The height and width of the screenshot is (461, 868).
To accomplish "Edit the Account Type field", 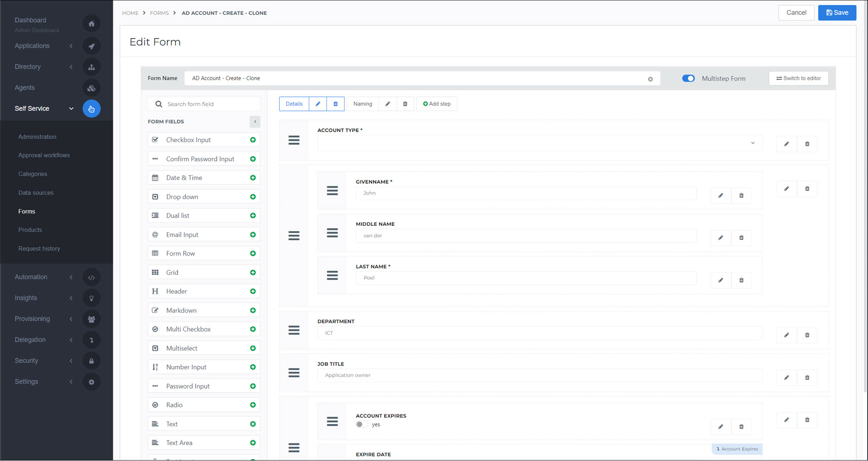I will (786, 144).
